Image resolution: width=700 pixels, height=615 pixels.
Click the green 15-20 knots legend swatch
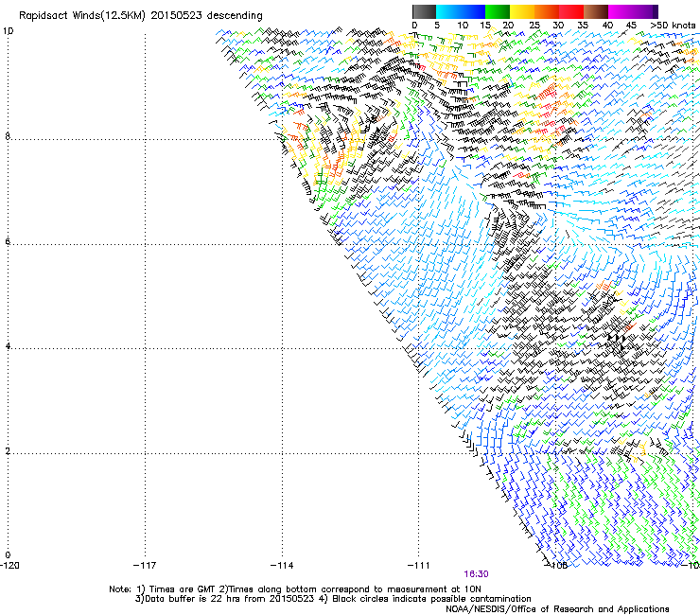coord(498,11)
